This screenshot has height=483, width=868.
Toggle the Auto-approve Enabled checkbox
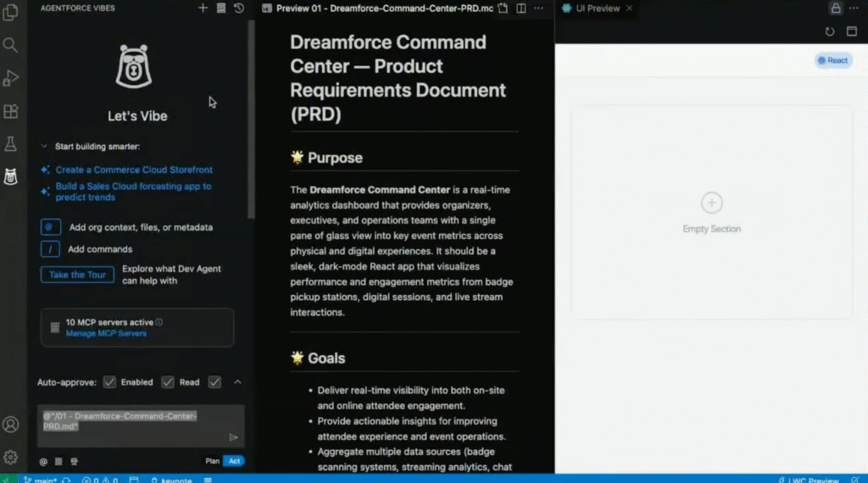(x=109, y=382)
